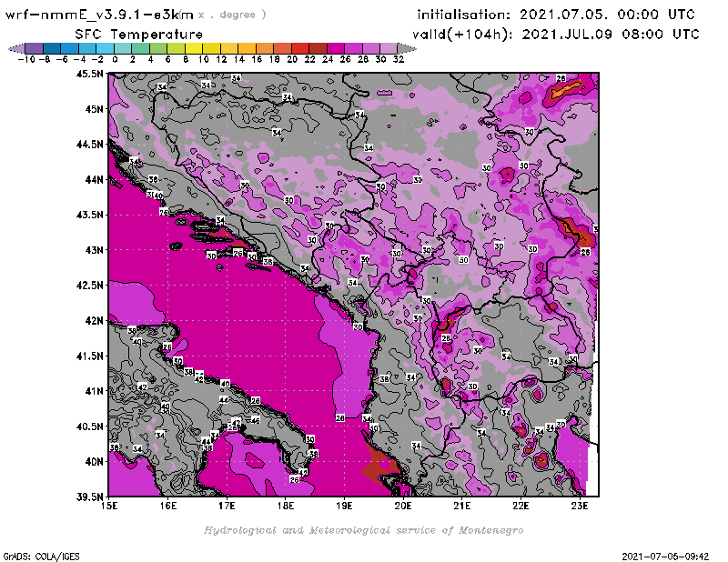Click the 44.5N latitude label

pos(90,145)
